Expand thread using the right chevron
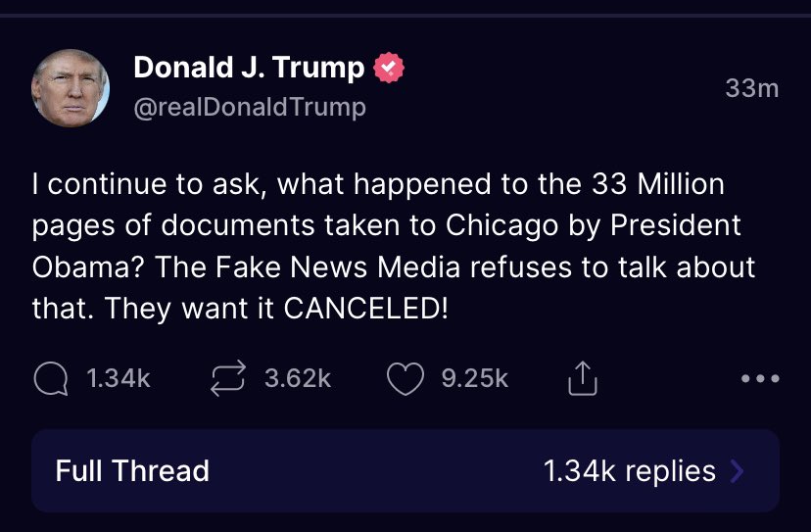Viewport: 811px width, 532px height. click(738, 471)
